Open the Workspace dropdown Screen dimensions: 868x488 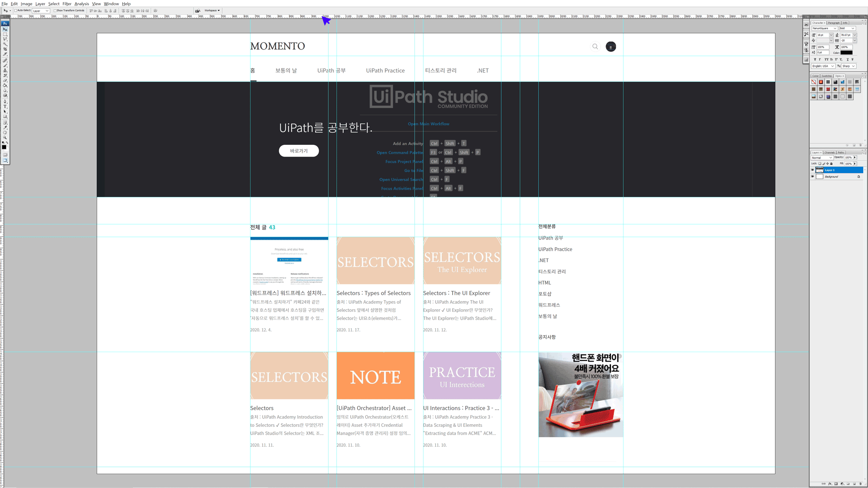212,10
